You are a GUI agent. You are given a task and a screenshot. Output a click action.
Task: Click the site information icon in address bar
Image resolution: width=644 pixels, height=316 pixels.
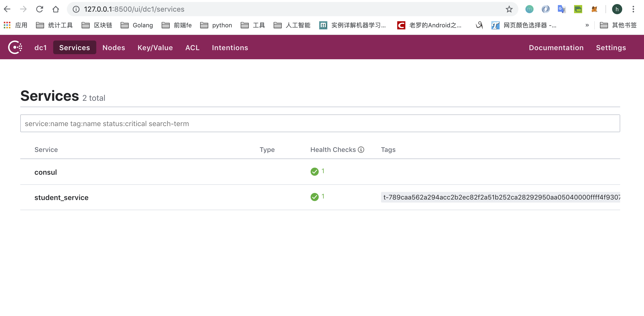coord(76,9)
